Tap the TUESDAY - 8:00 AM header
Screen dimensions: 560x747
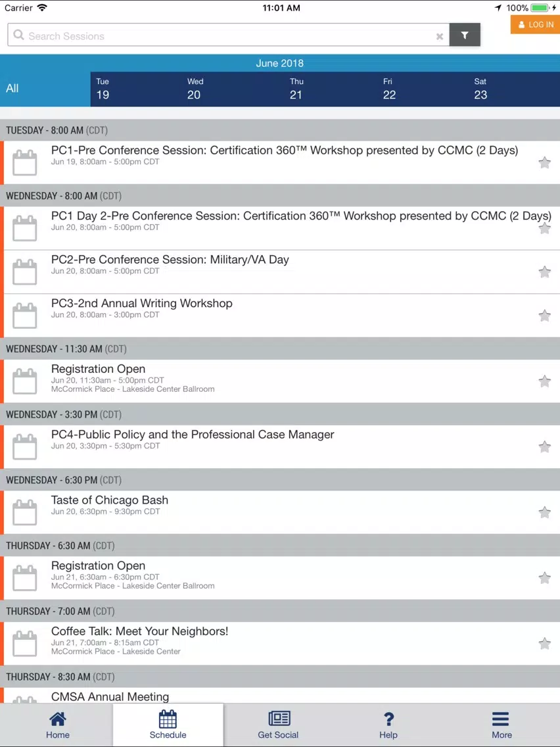(x=280, y=130)
